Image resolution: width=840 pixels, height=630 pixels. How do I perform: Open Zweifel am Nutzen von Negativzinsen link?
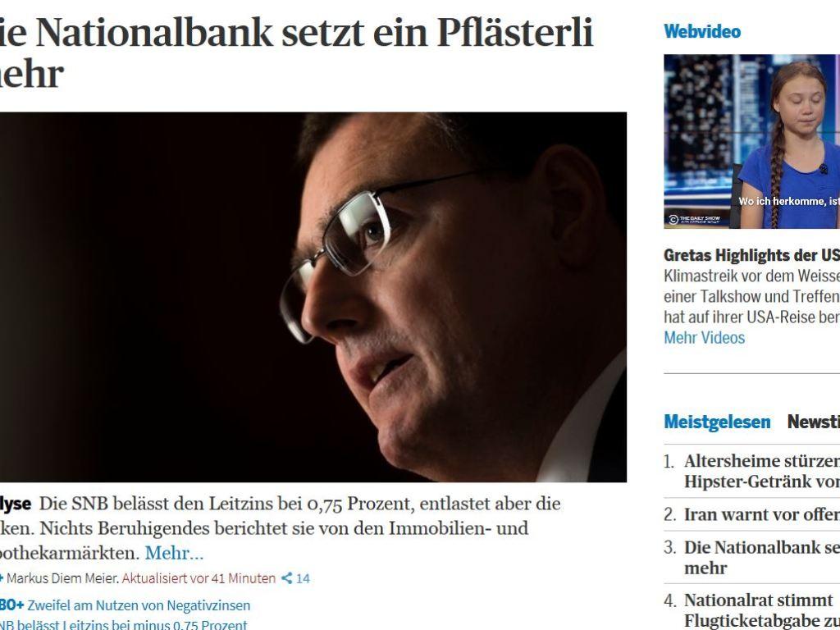[139, 605]
